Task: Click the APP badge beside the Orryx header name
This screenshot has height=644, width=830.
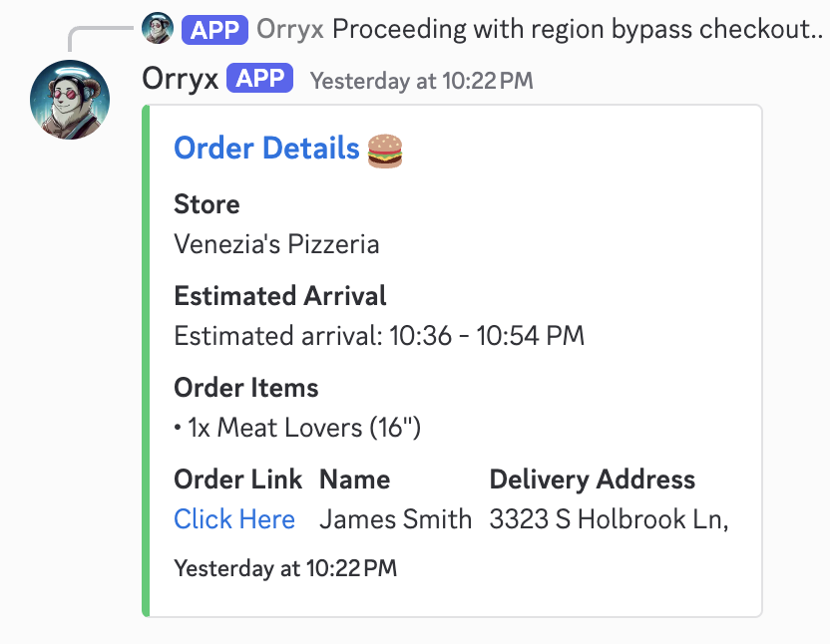Action: click(x=259, y=79)
